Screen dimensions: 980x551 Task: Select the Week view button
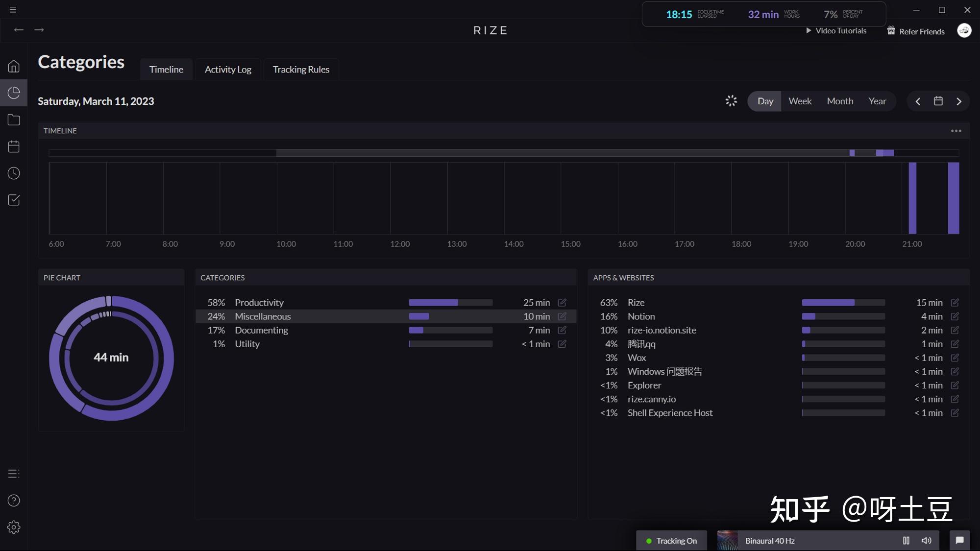[800, 101]
